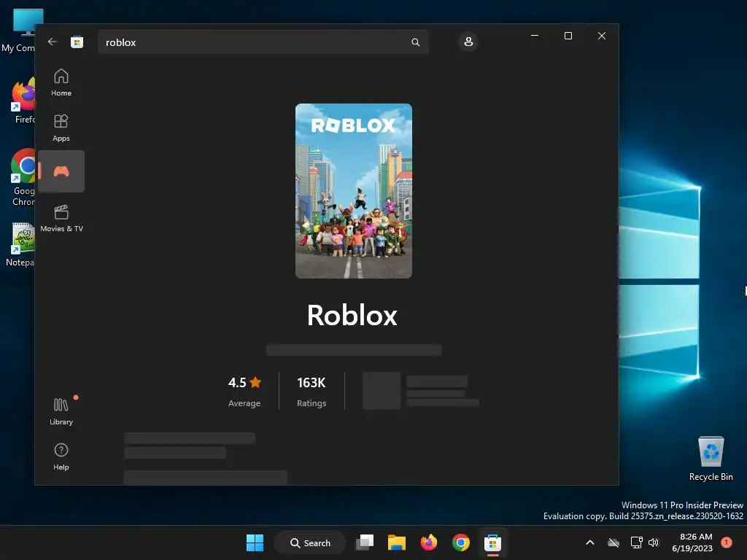The image size is (747, 560).
Task: Select the Firefox desktop shortcut
Action: [22, 101]
